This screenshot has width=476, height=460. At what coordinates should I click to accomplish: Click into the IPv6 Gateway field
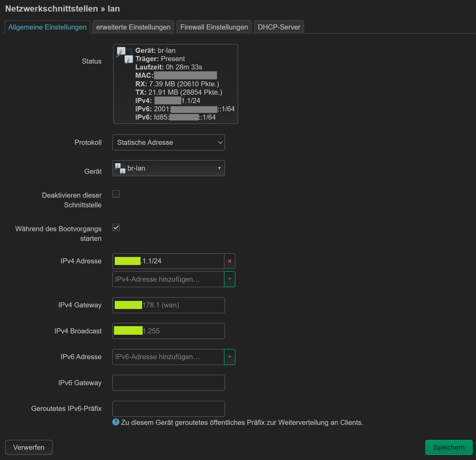[168, 383]
